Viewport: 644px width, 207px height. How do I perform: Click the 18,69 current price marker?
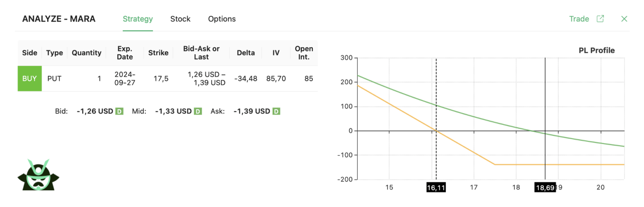545,188
